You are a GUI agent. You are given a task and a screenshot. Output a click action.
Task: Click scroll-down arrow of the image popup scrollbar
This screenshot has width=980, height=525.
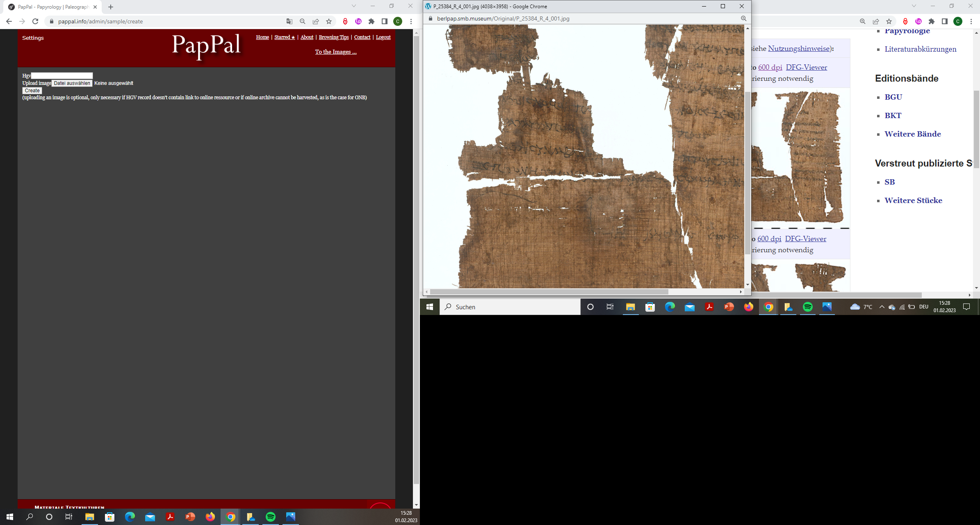point(748,285)
